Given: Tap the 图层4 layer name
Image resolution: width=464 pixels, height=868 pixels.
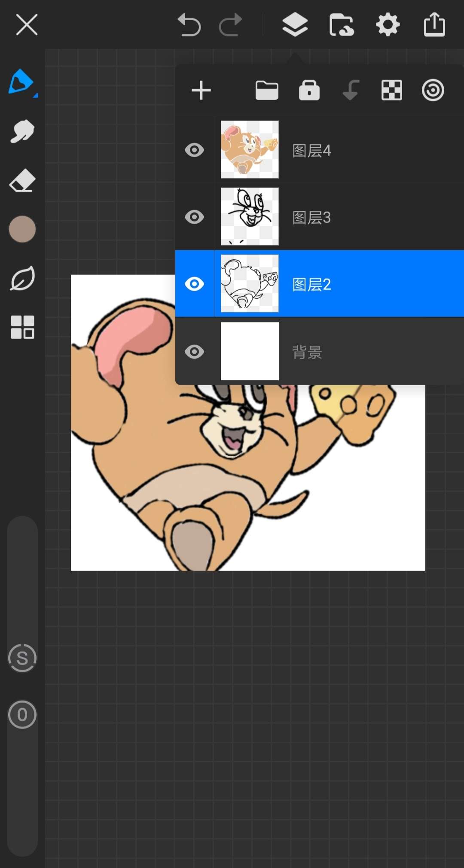Looking at the screenshot, I should pos(312,151).
